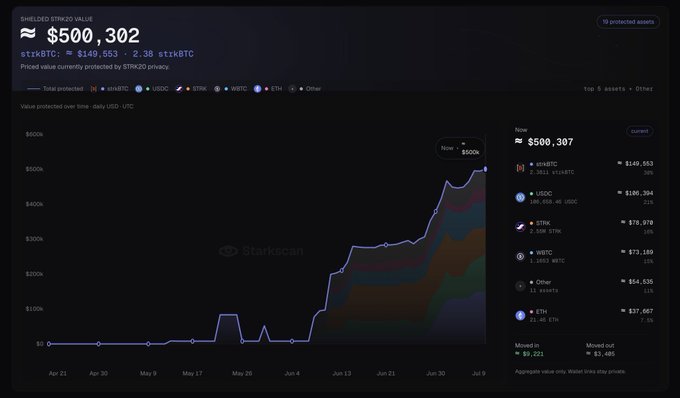Viewport: 680px width, 398px height.
Task: Select the Apr 30 marker on the chart line
Action: click(98, 344)
